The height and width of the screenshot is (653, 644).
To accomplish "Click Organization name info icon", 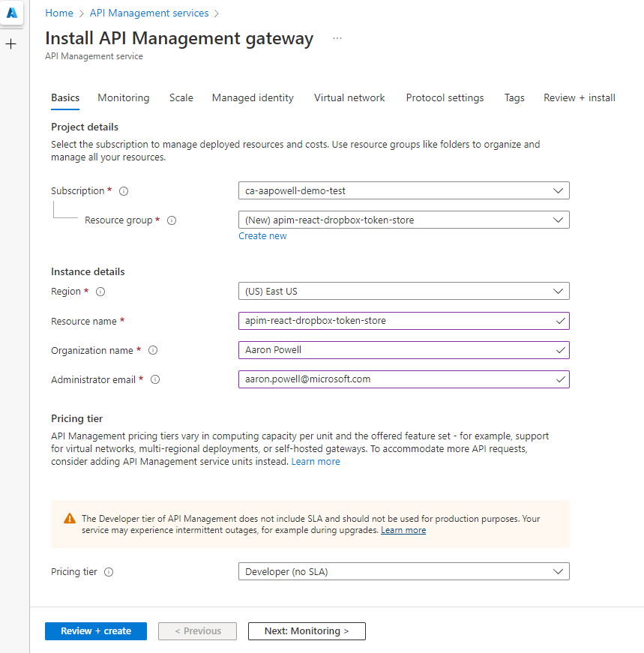I will (x=153, y=350).
